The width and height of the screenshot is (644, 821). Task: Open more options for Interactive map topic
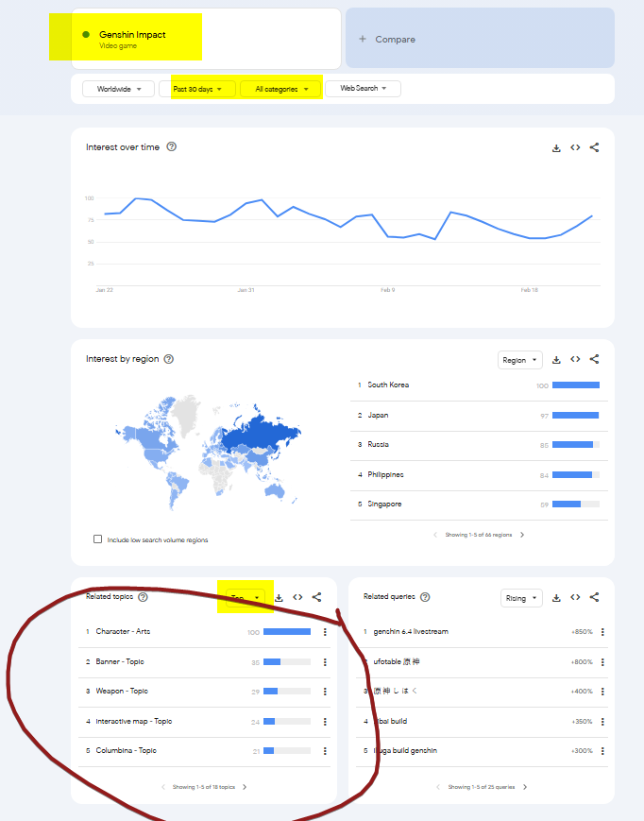click(x=325, y=722)
